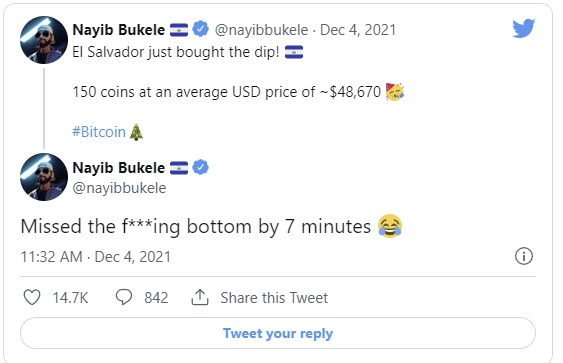
Task: Open the main tweet's profile avatar
Action: tap(44, 177)
